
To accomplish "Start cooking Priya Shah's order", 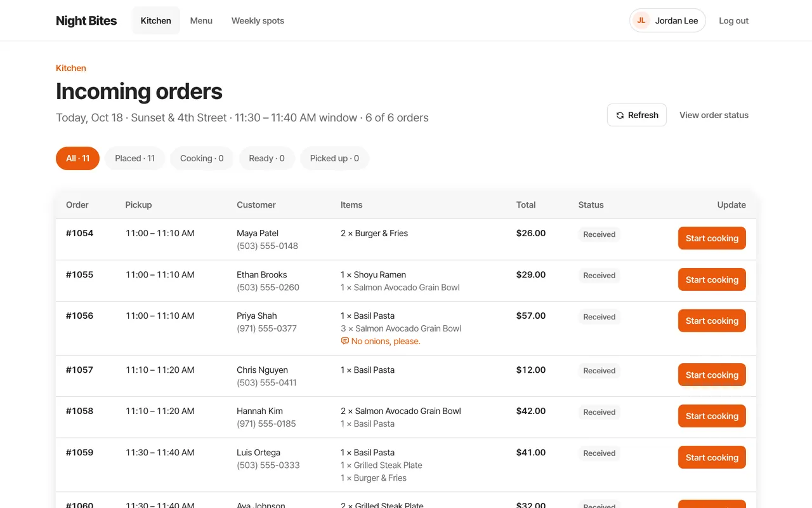I will (712, 321).
